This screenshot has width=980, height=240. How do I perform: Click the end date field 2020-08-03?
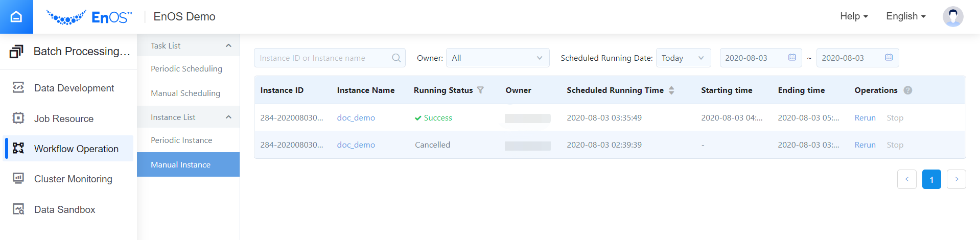857,58
